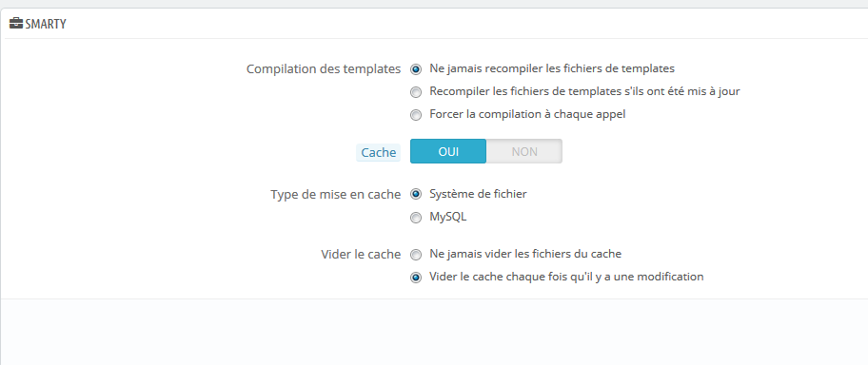Click the text 'Ne jamais vider les fichiers du cache'
The height and width of the screenshot is (365, 868).
point(525,254)
